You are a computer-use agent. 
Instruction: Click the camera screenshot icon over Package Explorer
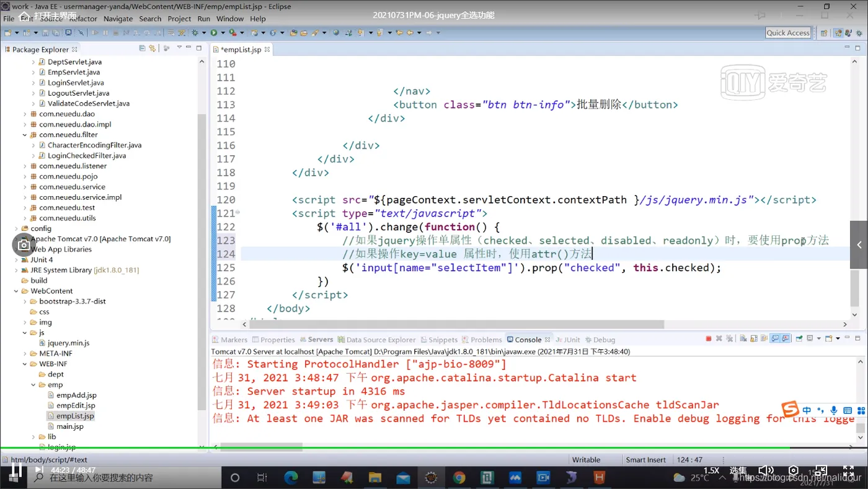click(24, 244)
